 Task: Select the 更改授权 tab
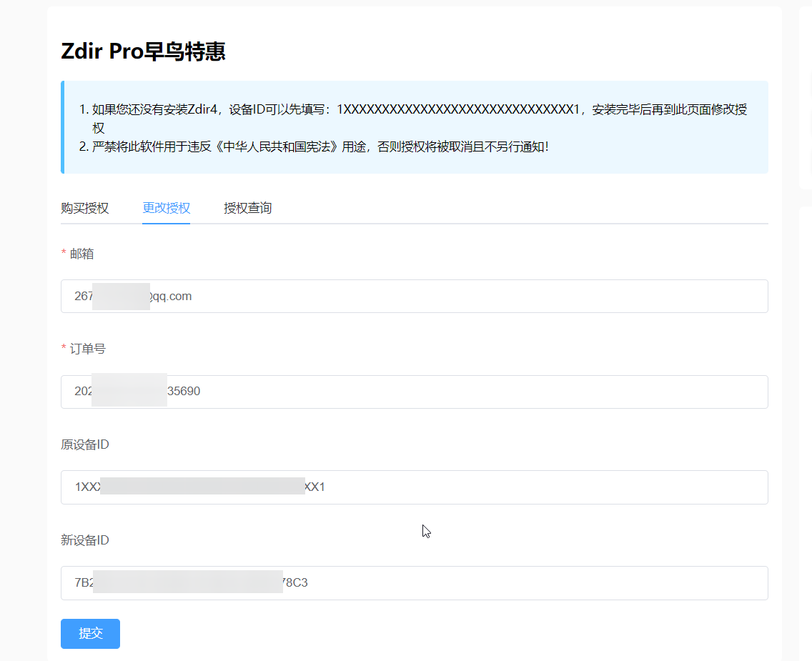(166, 209)
